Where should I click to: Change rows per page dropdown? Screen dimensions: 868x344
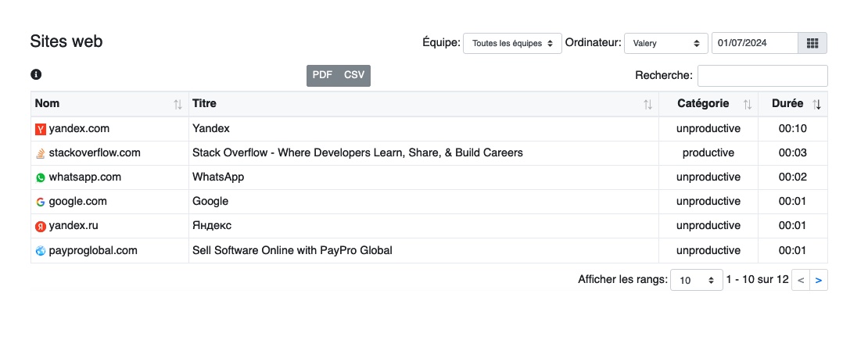pyautogui.click(x=697, y=280)
